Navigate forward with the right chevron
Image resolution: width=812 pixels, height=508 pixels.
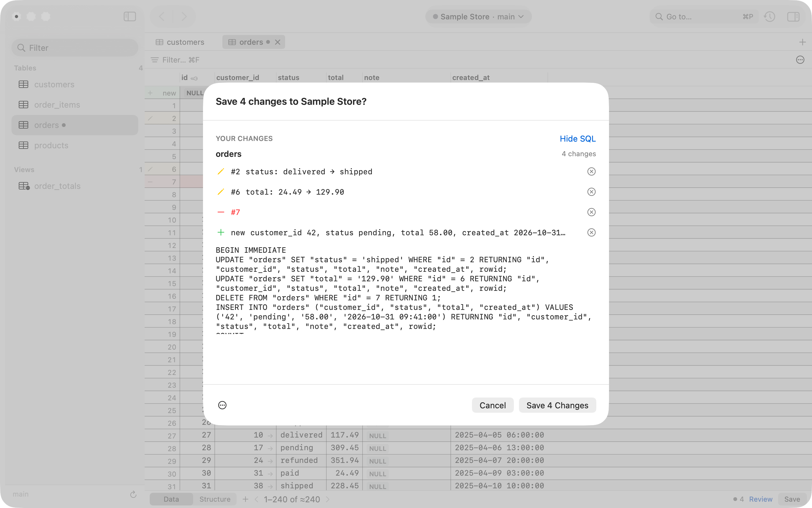point(184,17)
